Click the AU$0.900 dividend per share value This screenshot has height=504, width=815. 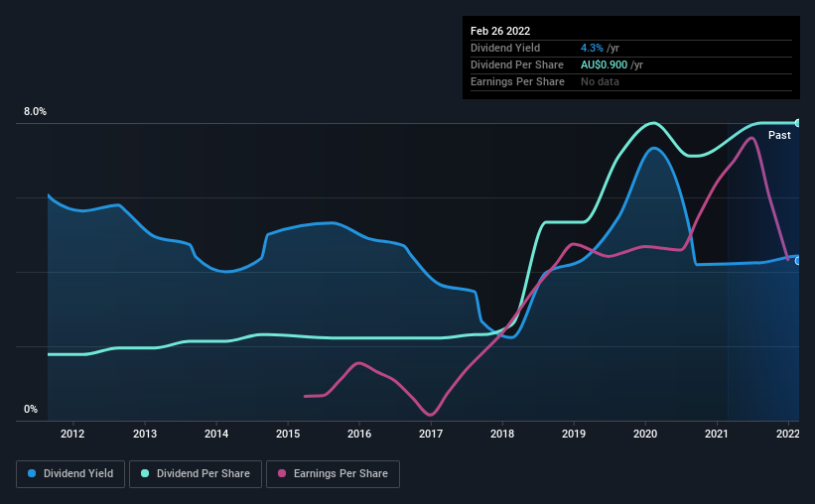pyautogui.click(x=604, y=64)
